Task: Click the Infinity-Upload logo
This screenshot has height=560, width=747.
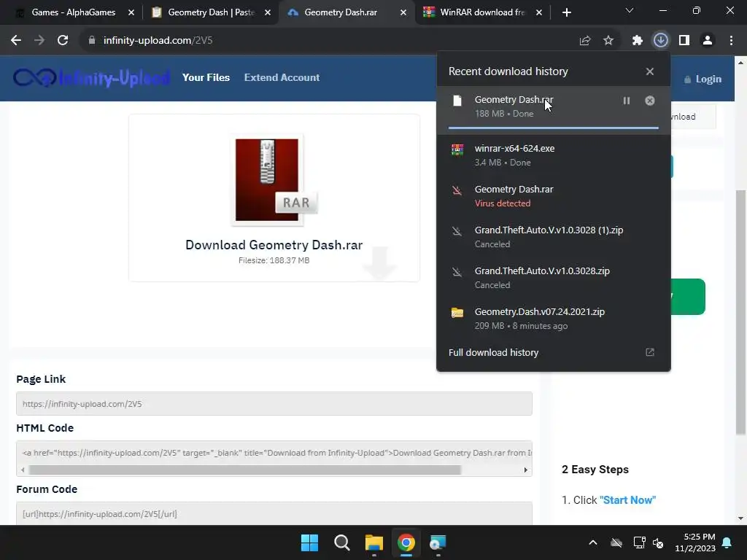Action: 91,77
